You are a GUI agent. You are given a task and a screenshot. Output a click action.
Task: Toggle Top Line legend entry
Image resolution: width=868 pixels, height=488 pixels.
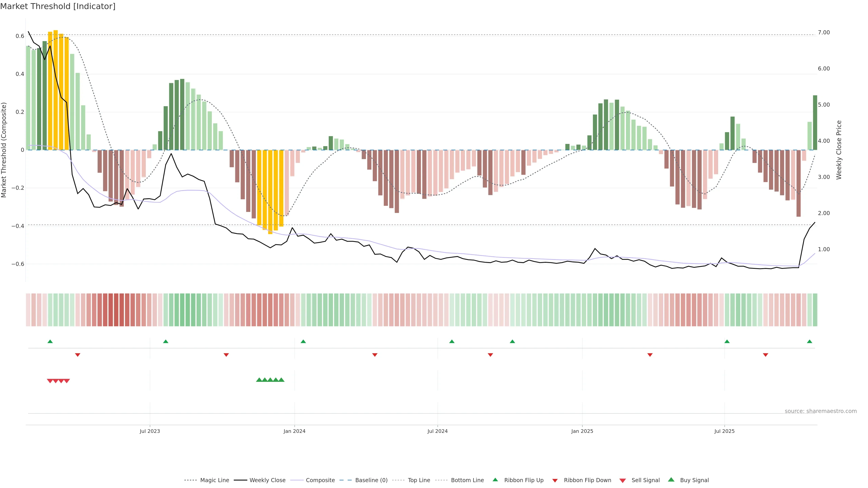tap(419, 480)
